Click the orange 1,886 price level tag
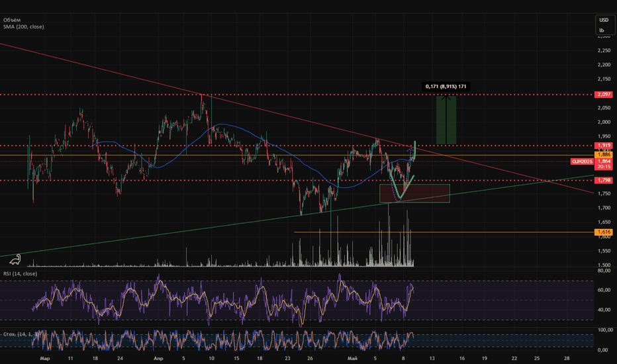Image resolution: width=617 pixels, height=364 pixels. 604,155
